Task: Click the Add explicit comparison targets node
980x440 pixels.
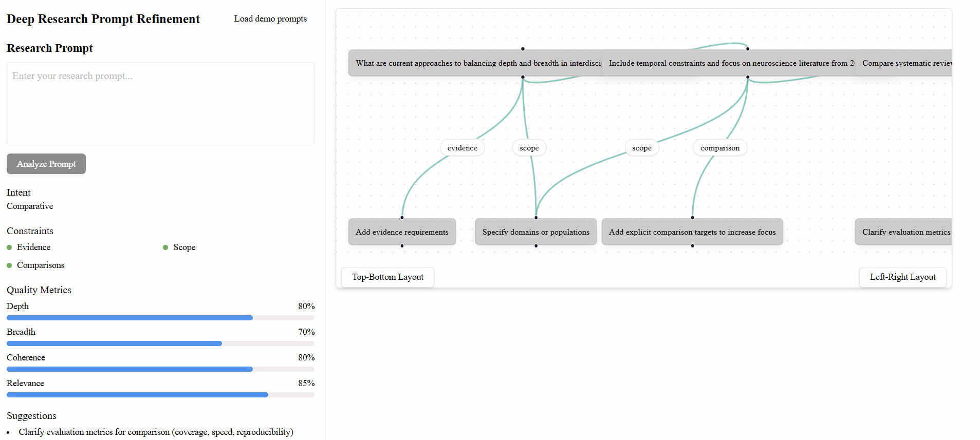Action: click(x=692, y=232)
